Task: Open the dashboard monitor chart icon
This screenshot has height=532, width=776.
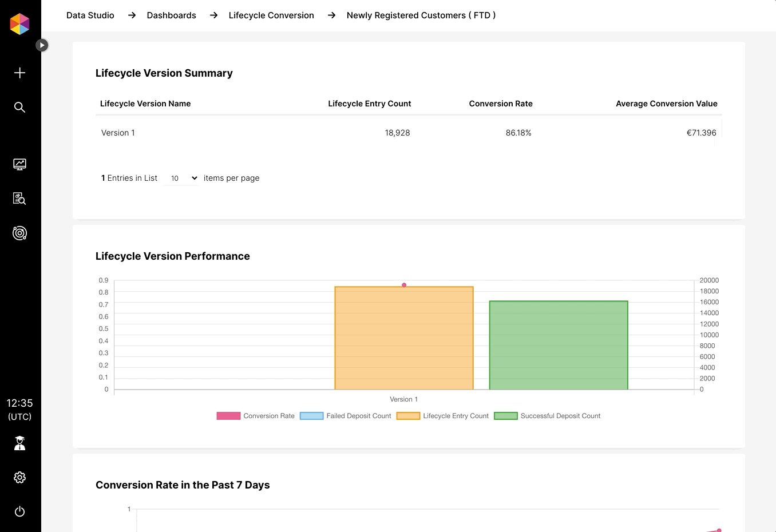Action: (x=19, y=164)
